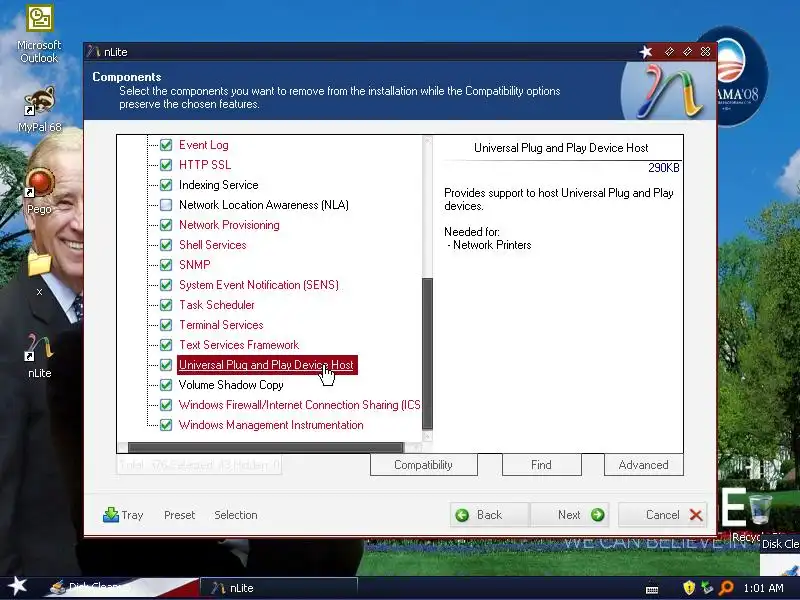Image resolution: width=800 pixels, height=600 pixels.
Task: Cancel the nLite wizard
Action: point(663,515)
